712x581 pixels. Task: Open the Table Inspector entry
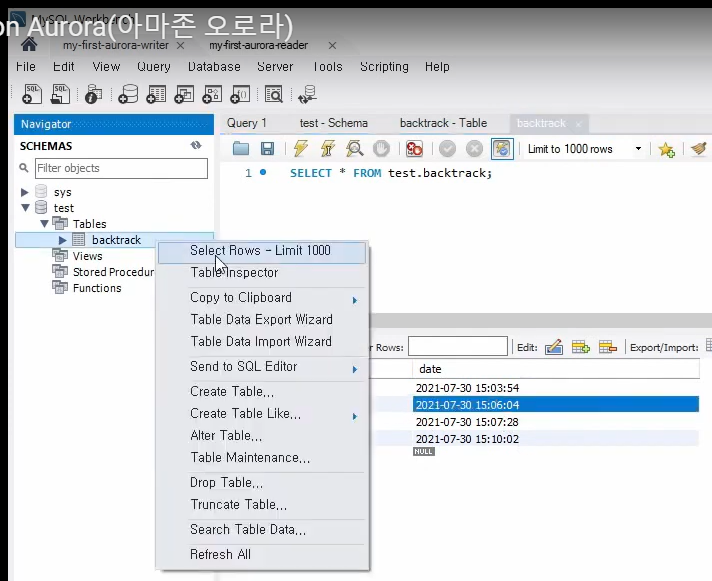tap(262, 273)
